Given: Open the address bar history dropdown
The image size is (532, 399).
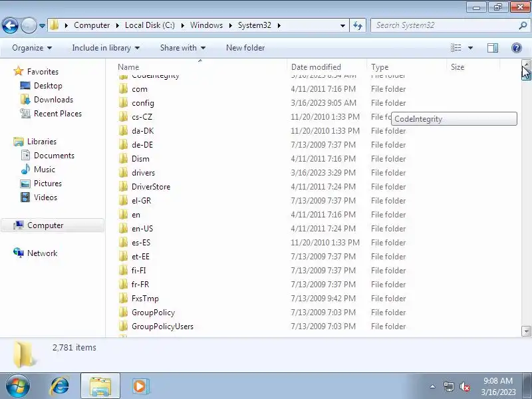Looking at the screenshot, I should (342, 25).
